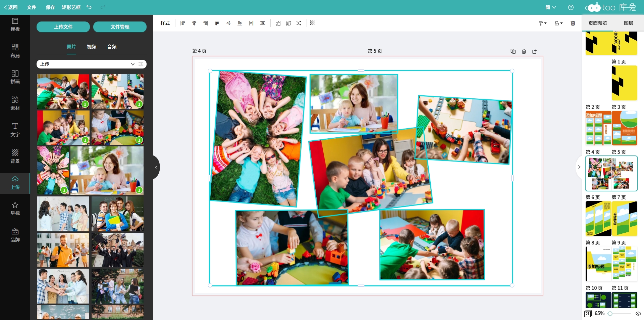644x320 pixels.
Task: Switch to the 图层 layers tab
Action: 628,23
